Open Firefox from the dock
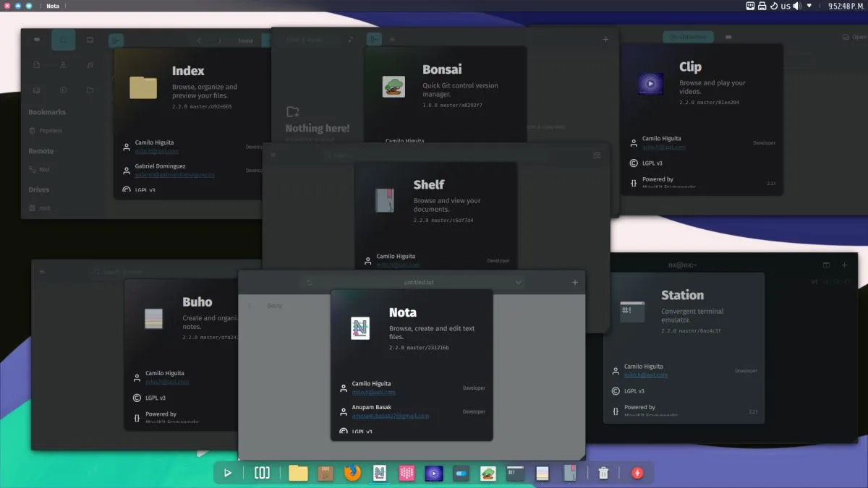 pyautogui.click(x=352, y=473)
